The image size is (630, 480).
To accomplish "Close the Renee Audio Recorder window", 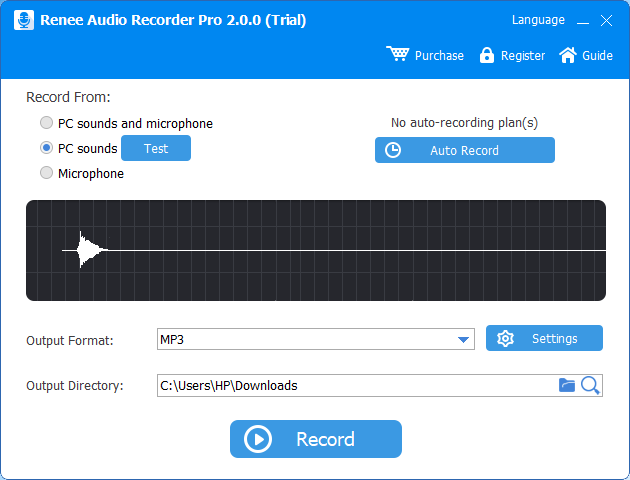I will (x=606, y=20).
